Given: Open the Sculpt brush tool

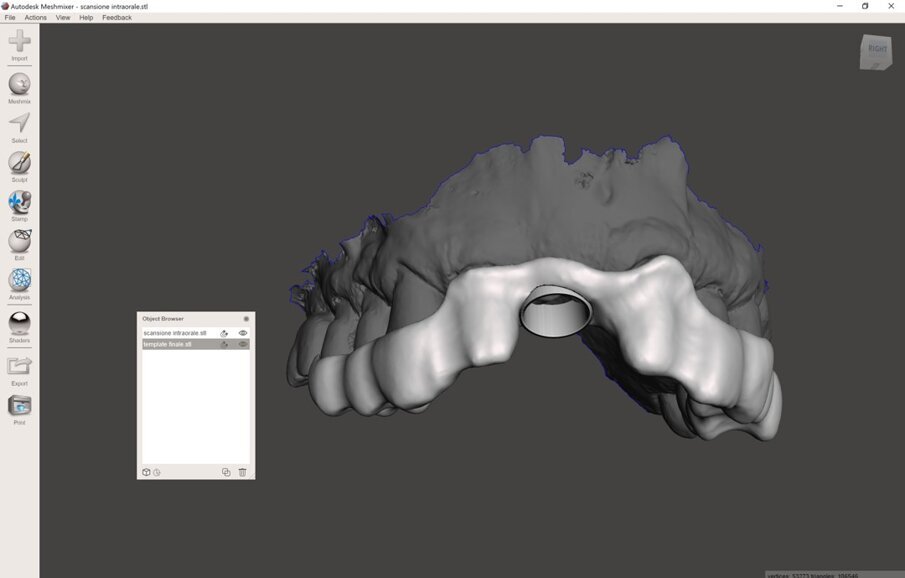Looking at the screenshot, I should [x=19, y=163].
